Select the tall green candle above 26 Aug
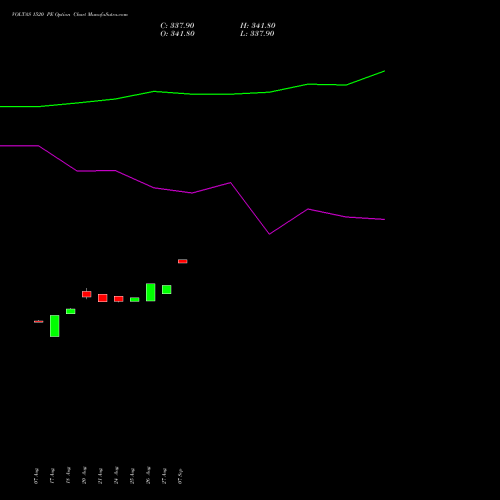This screenshot has width=500, height=500. 151,292
